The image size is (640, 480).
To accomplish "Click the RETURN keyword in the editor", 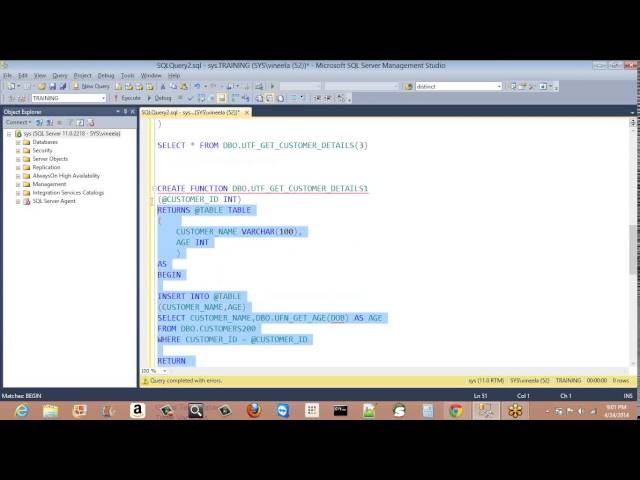I will pyautogui.click(x=171, y=361).
